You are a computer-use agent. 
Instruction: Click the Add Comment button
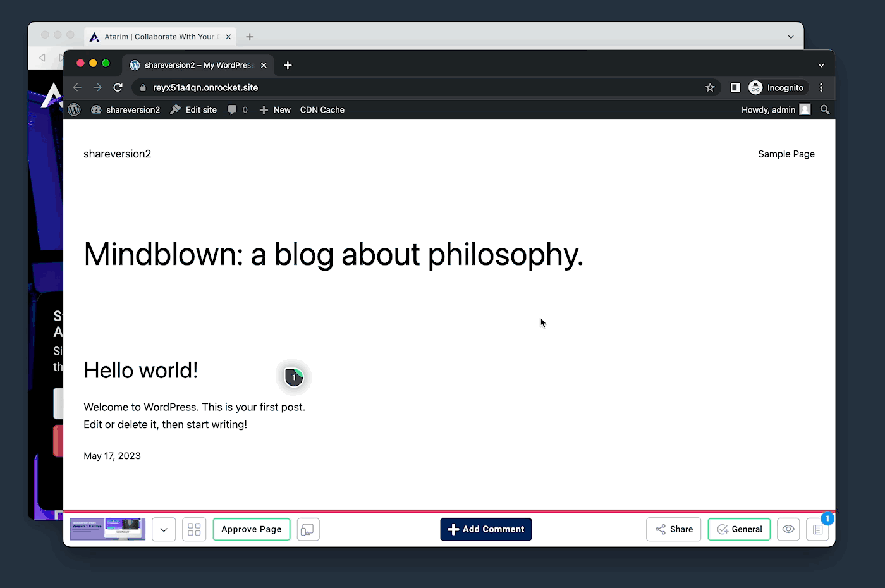click(485, 529)
